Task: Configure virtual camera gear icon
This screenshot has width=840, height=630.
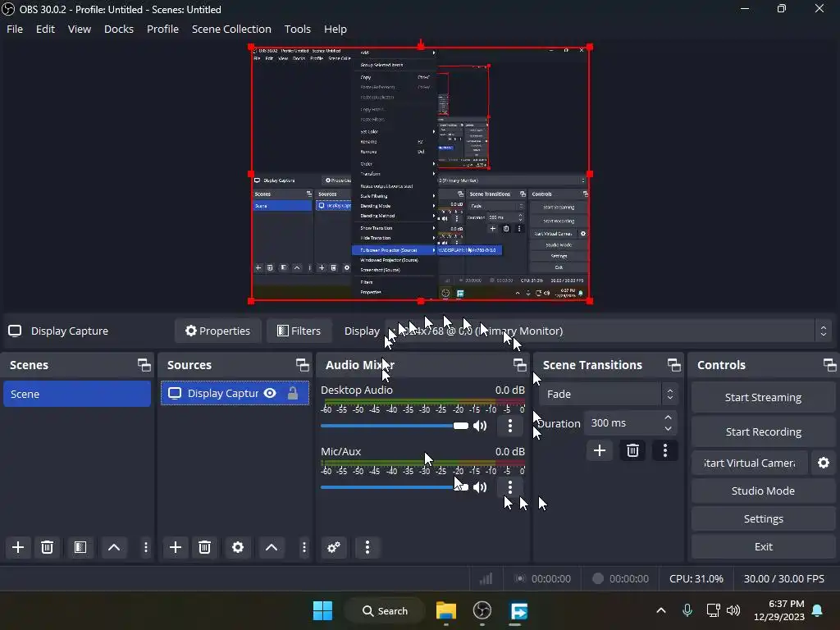Action: [824, 463]
